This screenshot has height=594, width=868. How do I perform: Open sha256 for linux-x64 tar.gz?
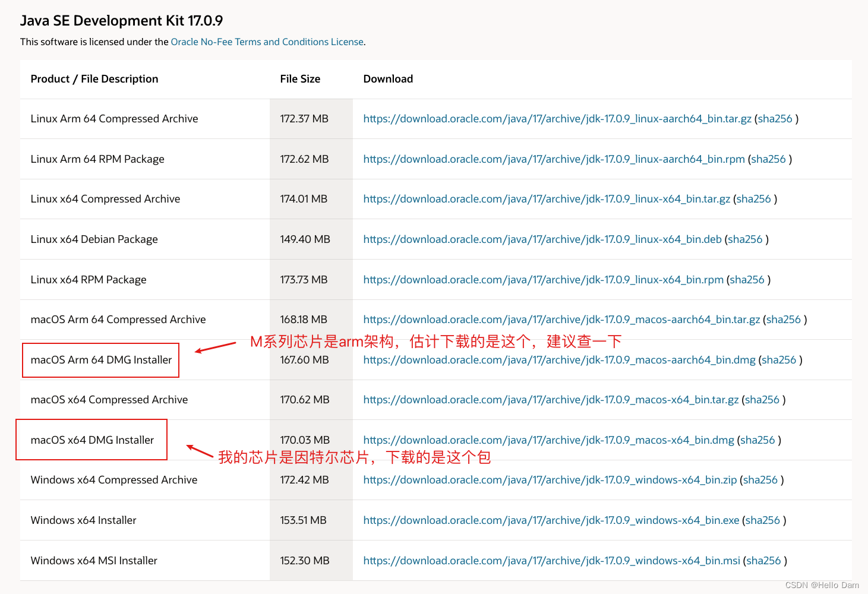pos(753,199)
